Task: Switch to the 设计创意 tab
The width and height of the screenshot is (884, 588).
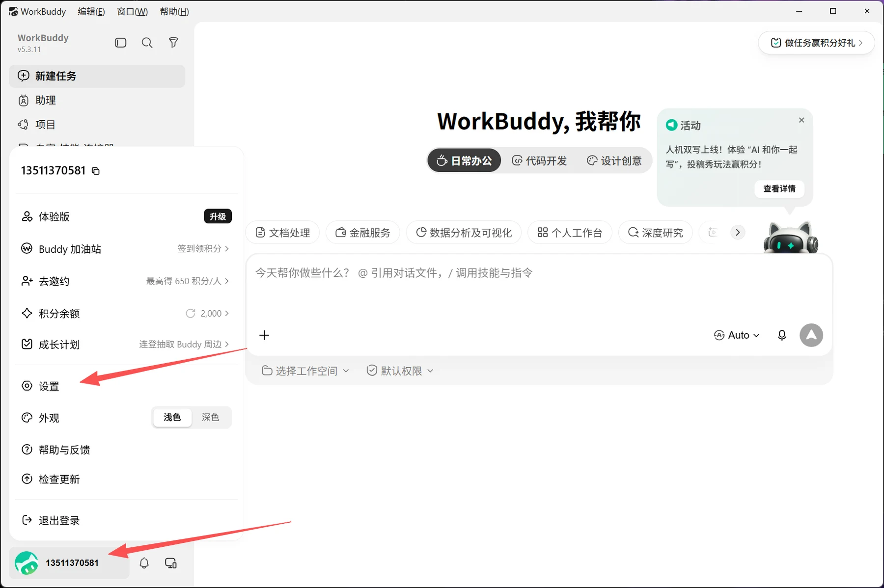Action: [614, 160]
